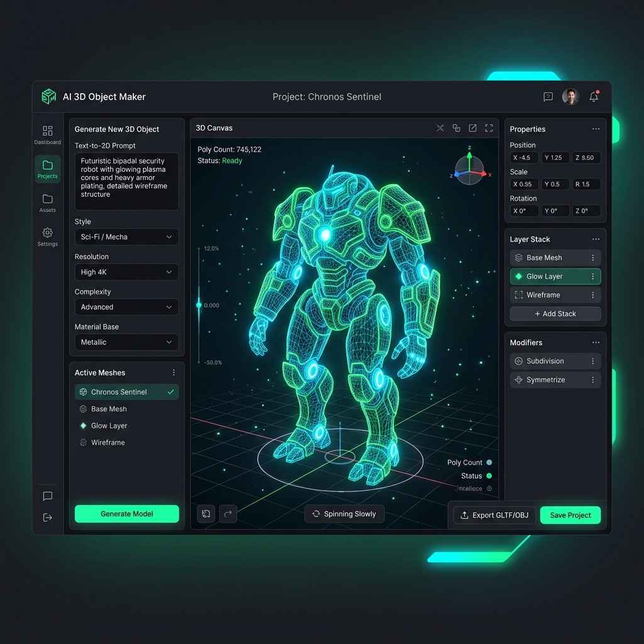
Task: Toggle Status overlay indicator
Action: (x=489, y=476)
